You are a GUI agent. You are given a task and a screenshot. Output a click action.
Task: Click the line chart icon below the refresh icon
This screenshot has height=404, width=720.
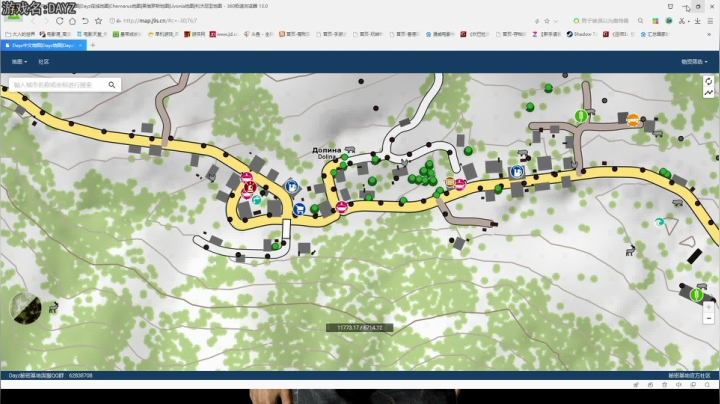(709, 93)
